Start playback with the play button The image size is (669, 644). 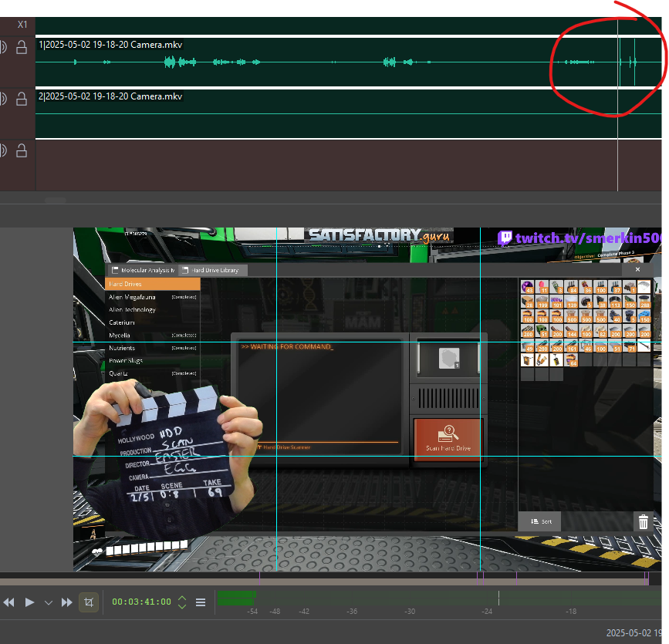click(29, 602)
